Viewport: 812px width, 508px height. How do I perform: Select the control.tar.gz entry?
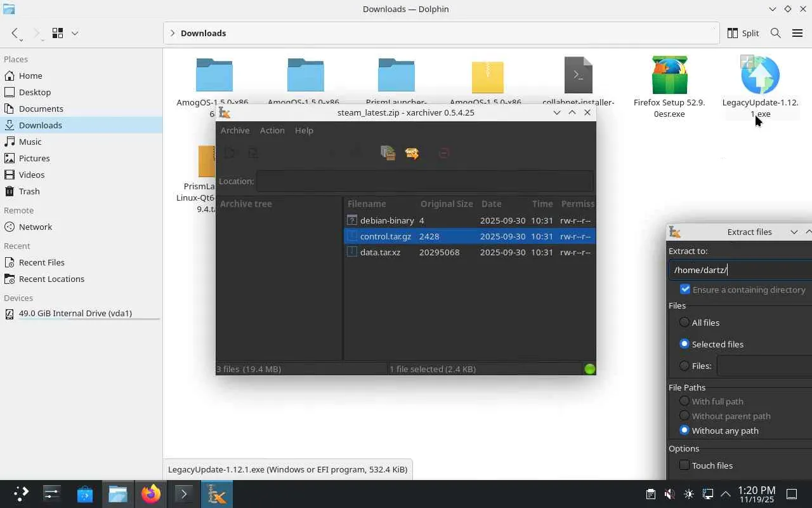(x=469, y=236)
